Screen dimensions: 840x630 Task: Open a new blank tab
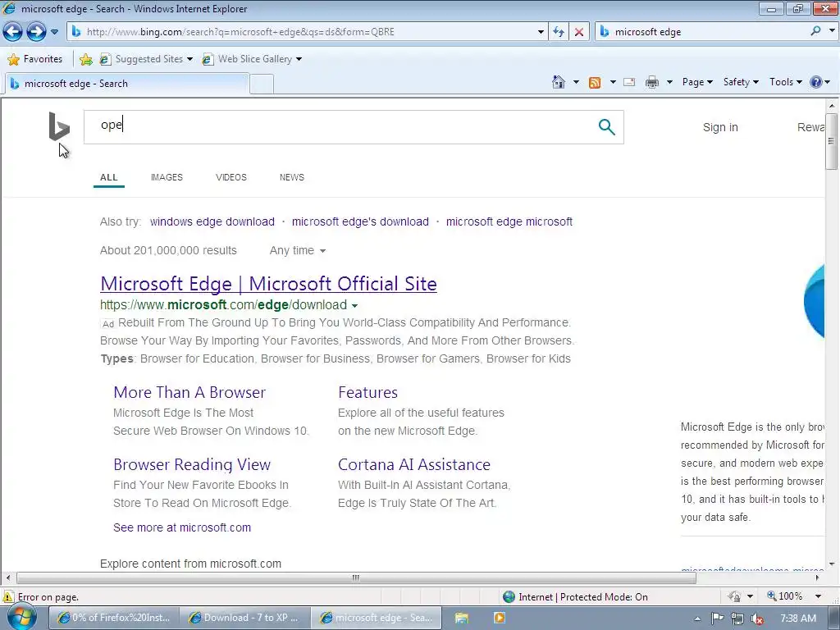click(262, 84)
